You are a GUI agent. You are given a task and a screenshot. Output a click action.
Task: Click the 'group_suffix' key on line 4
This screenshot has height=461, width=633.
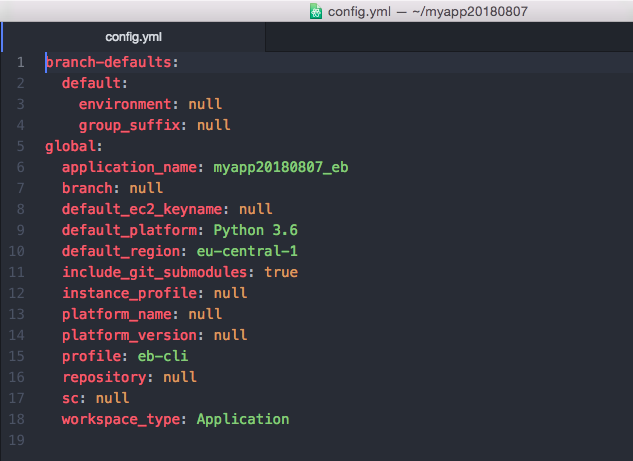point(130,125)
